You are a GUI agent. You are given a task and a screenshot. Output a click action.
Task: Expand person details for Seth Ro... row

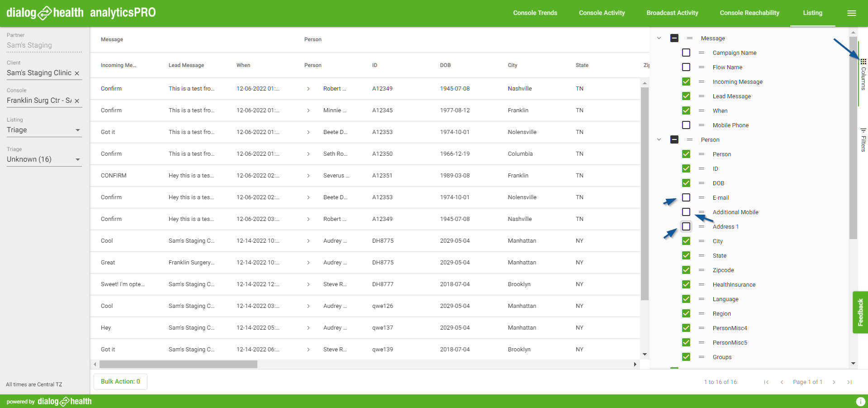308,154
